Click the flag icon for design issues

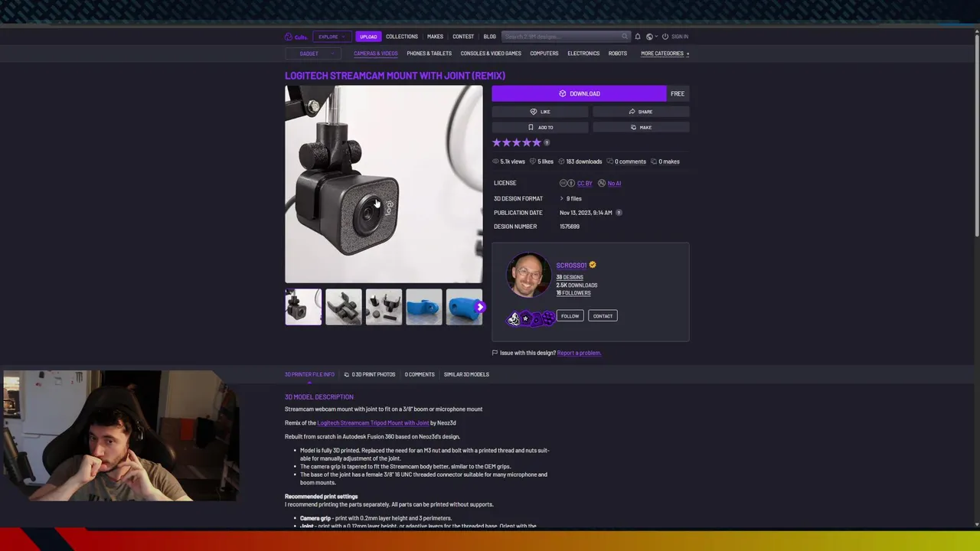(x=495, y=353)
